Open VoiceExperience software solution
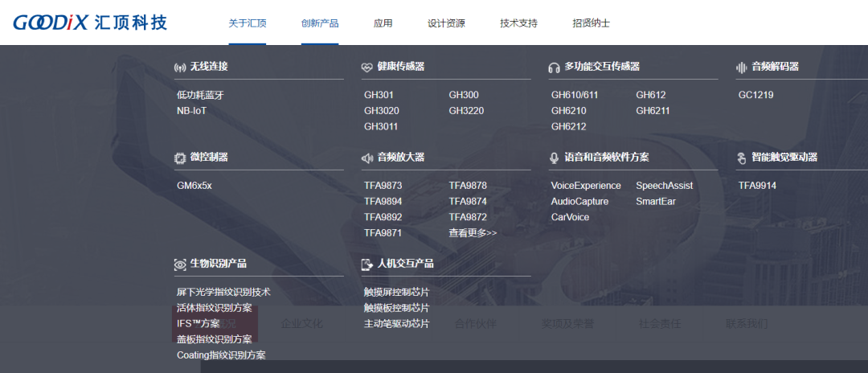Image resolution: width=868 pixels, height=373 pixels. coord(586,186)
